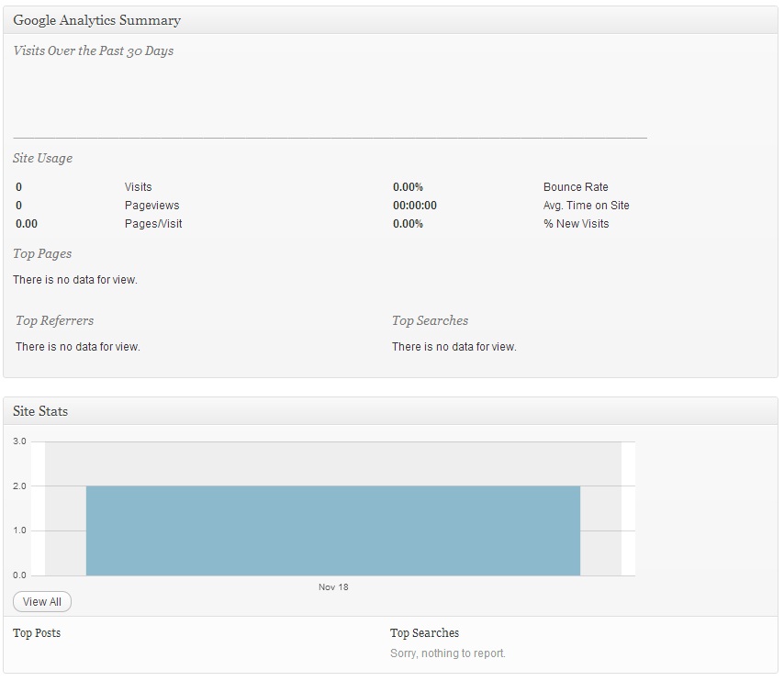Click the View All button
The width and height of the screenshot is (784, 681).
click(42, 601)
